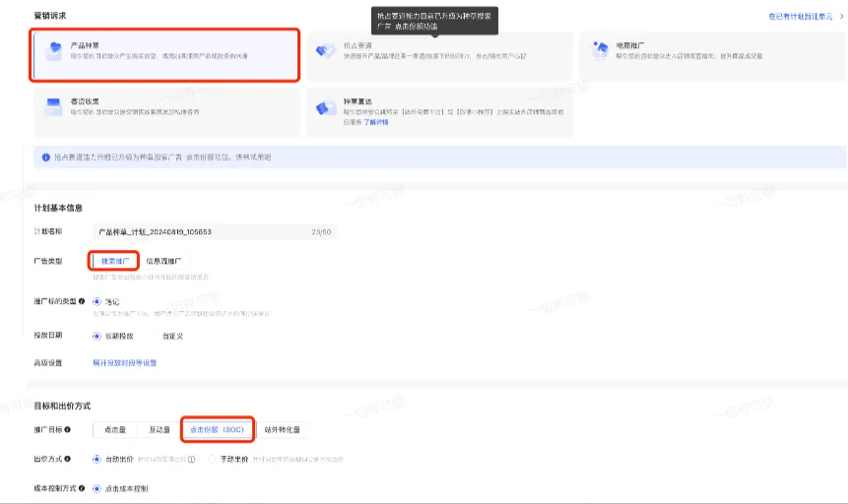Click the 抢占赛道 upgrade notice banner text
The width and height of the screenshot is (848, 504).
[x=163, y=157]
